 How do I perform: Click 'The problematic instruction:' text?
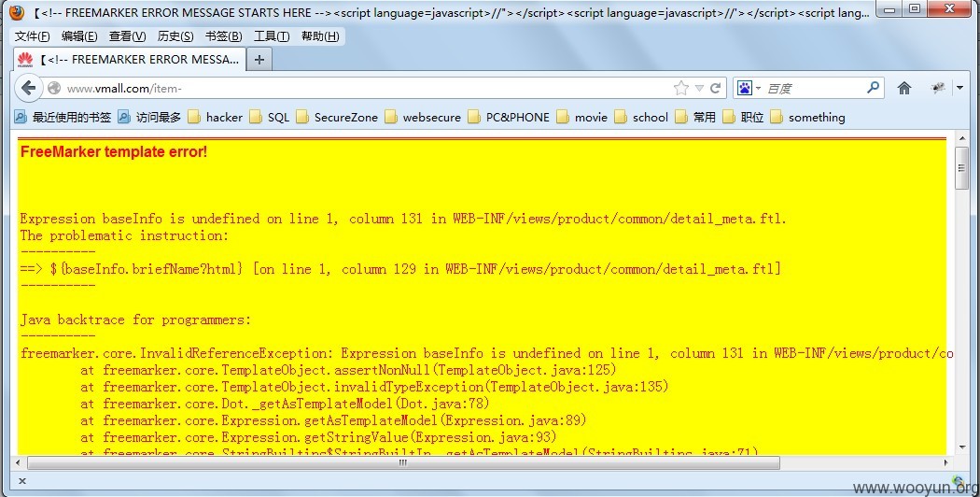coord(124,235)
